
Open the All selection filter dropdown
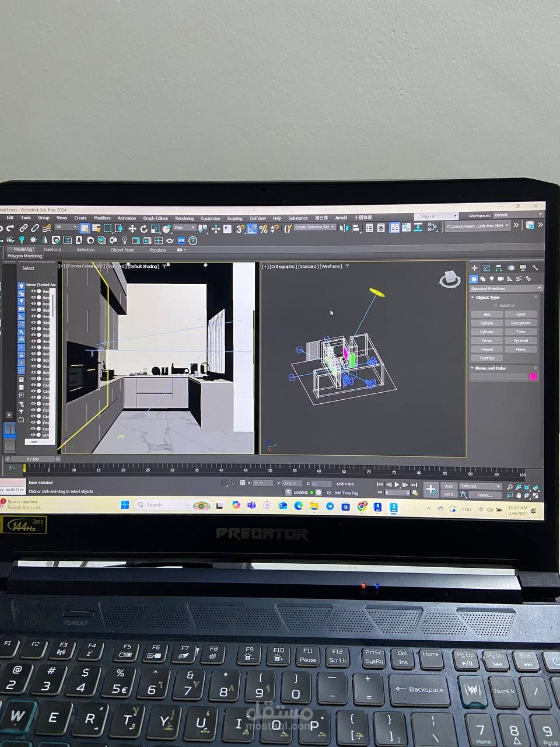(x=66, y=227)
